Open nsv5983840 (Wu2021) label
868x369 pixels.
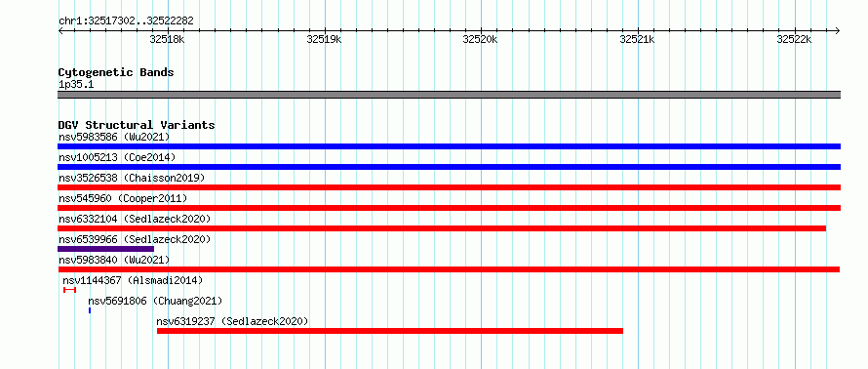pyautogui.click(x=114, y=260)
